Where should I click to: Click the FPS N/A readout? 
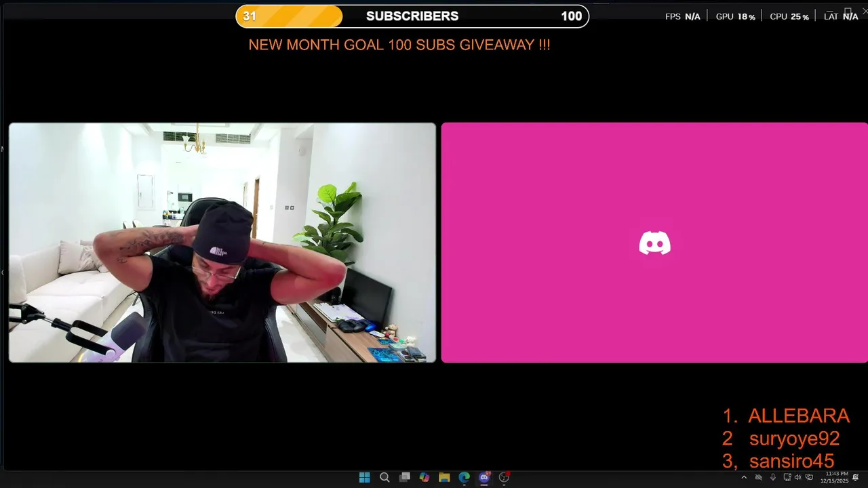[x=683, y=16]
